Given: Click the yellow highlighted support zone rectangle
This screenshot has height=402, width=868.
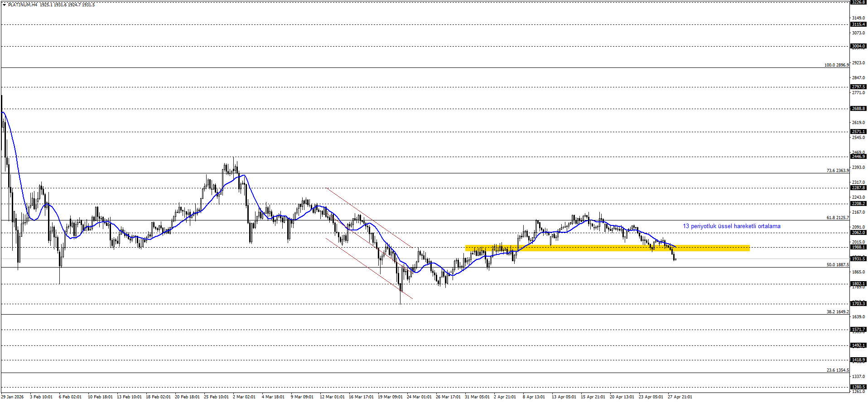Looking at the screenshot, I should pyautogui.click(x=607, y=248).
